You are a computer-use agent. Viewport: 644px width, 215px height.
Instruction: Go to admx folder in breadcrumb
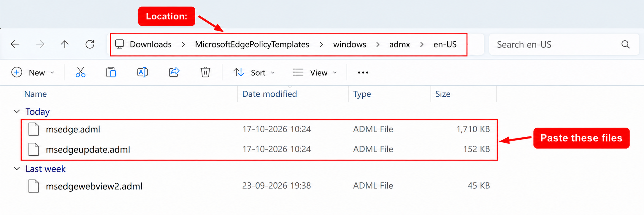[399, 44]
